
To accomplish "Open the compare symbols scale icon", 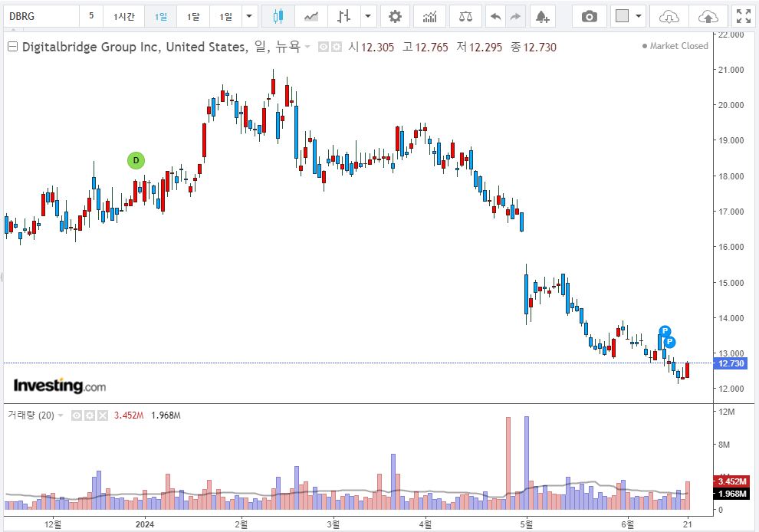I will click(465, 16).
